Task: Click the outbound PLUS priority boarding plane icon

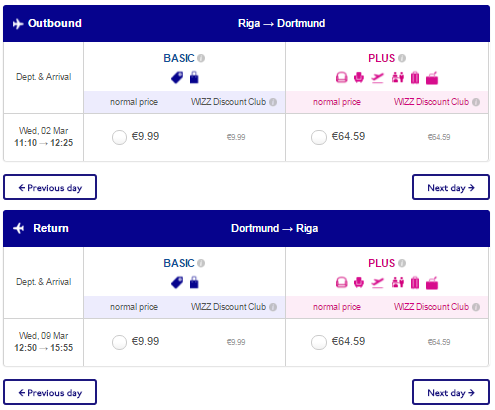Action: pos(378,78)
